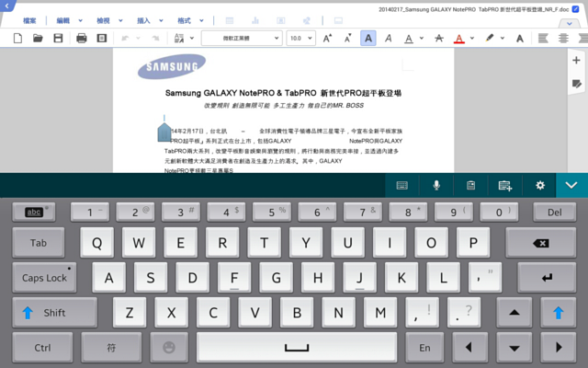Screen dimensions: 588x368
Task: Open keyboard settings gear
Action: (x=540, y=185)
